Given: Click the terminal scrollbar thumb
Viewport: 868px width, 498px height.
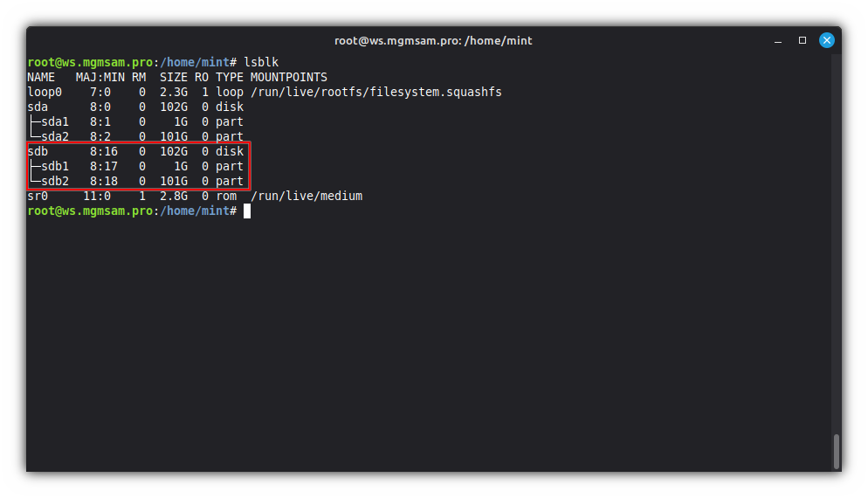Looking at the screenshot, I should (836, 451).
